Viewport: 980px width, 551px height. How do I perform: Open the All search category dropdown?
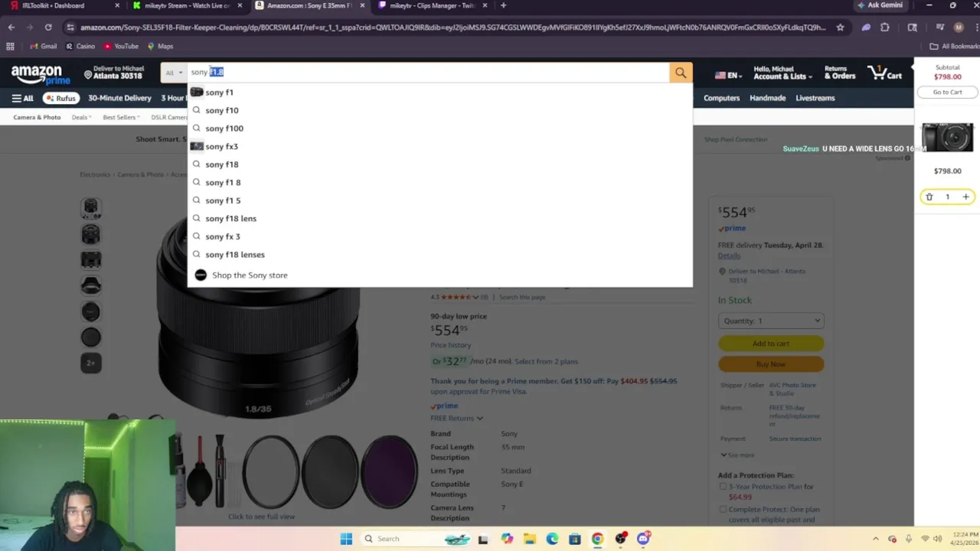click(175, 73)
